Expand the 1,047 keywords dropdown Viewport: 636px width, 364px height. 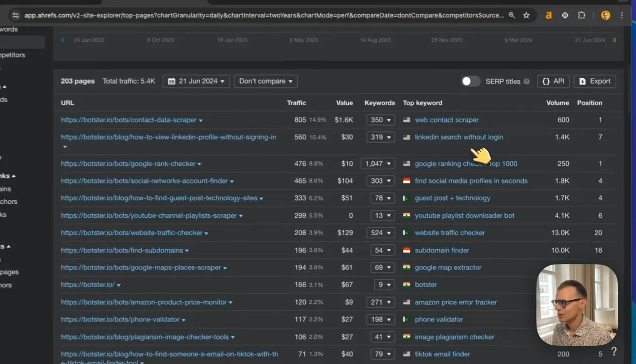(378, 164)
